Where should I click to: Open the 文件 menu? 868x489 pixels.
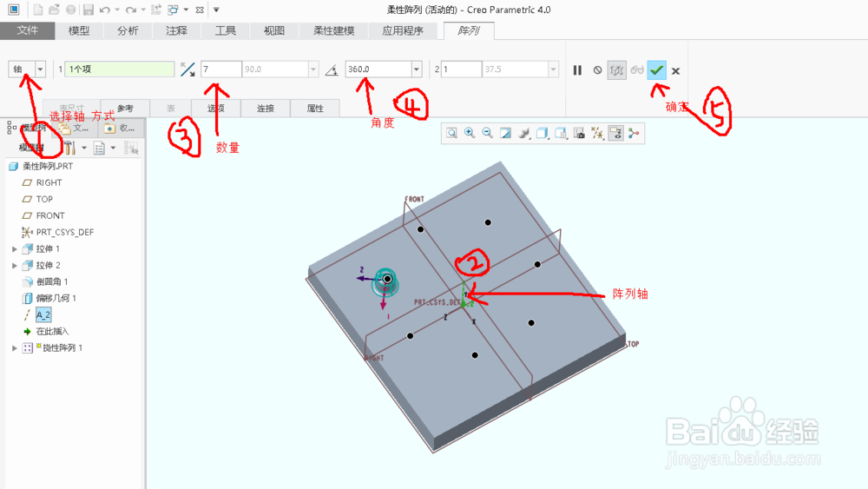27,30
